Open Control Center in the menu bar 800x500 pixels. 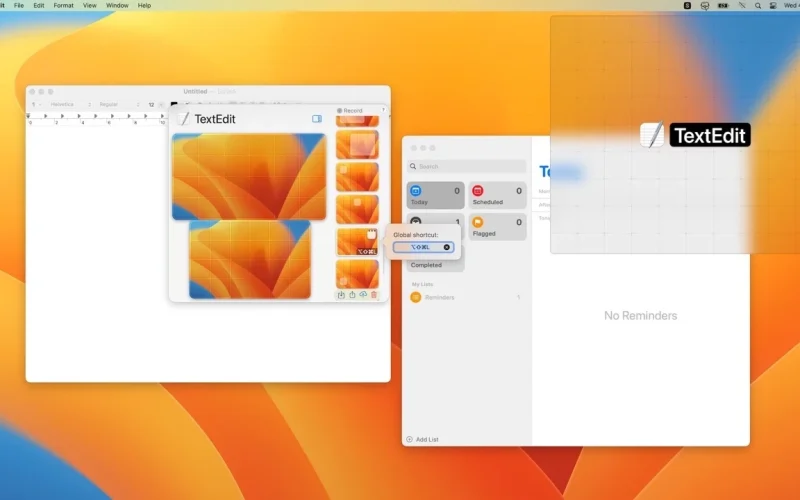(773, 5)
